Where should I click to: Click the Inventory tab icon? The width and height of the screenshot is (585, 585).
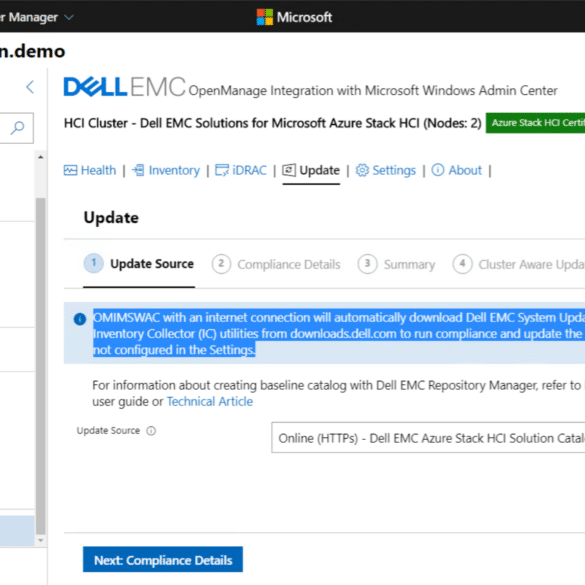(138, 170)
